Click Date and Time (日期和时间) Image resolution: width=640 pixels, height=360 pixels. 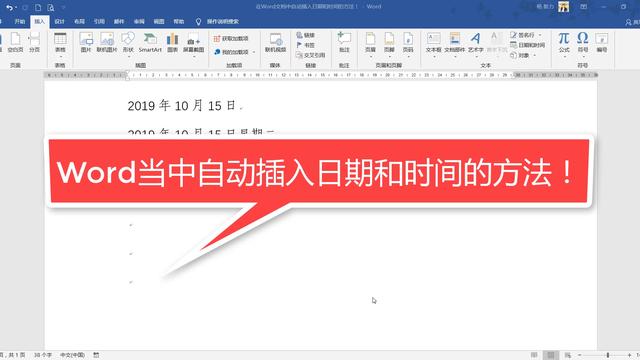[x=527, y=45]
